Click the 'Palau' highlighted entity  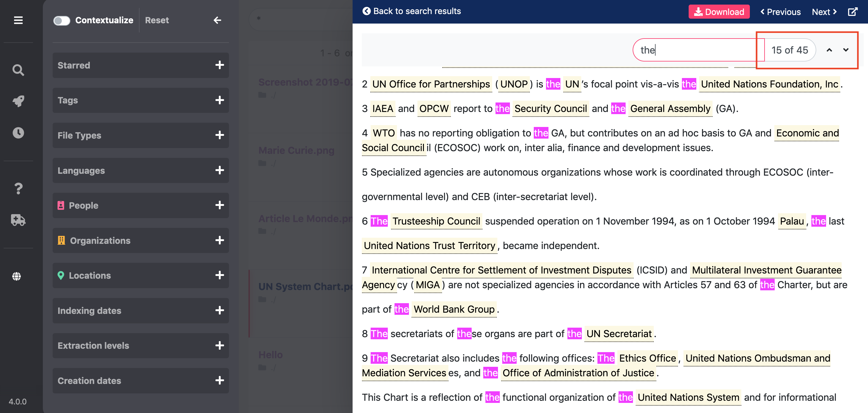[792, 221]
